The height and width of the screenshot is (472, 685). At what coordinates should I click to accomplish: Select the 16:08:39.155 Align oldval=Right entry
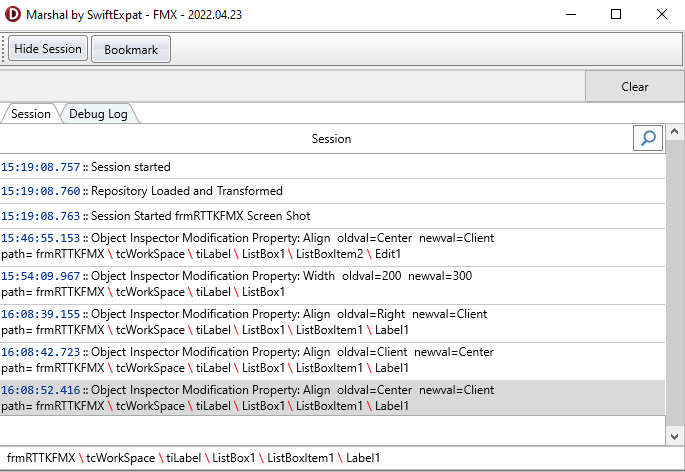pyautogui.click(x=300, y=322)
